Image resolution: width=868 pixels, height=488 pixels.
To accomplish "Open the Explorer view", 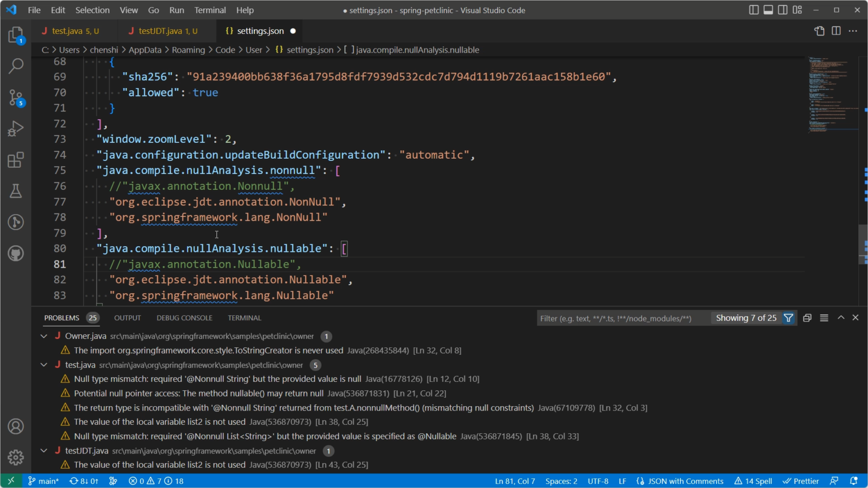I will tap(15, 34).
